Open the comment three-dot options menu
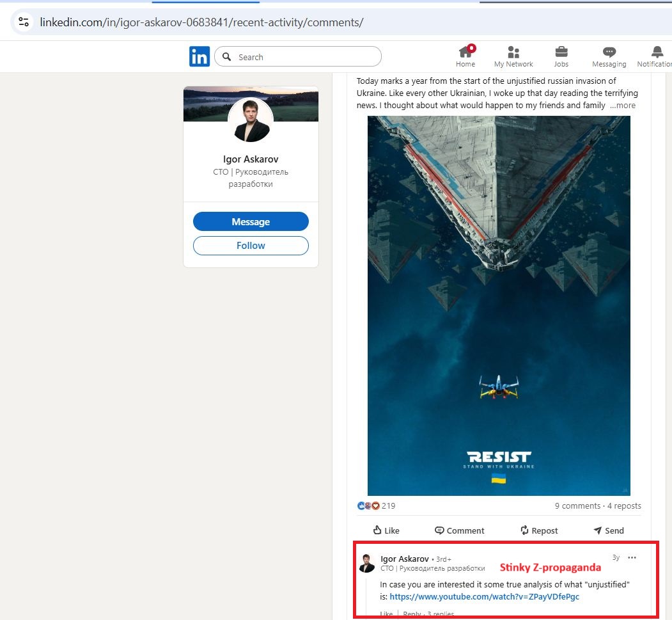 coord(632,557)
